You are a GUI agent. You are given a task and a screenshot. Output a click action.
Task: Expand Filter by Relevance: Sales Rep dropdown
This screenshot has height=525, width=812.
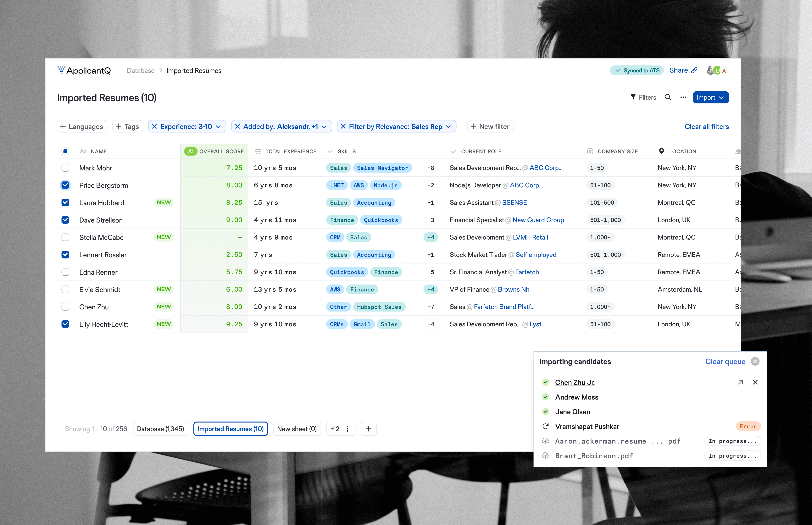click(448, 126)
